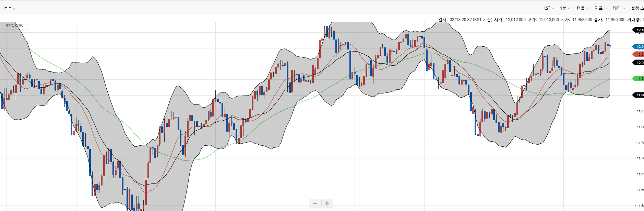Open the 도구 tools dropdown

point(10,9)
